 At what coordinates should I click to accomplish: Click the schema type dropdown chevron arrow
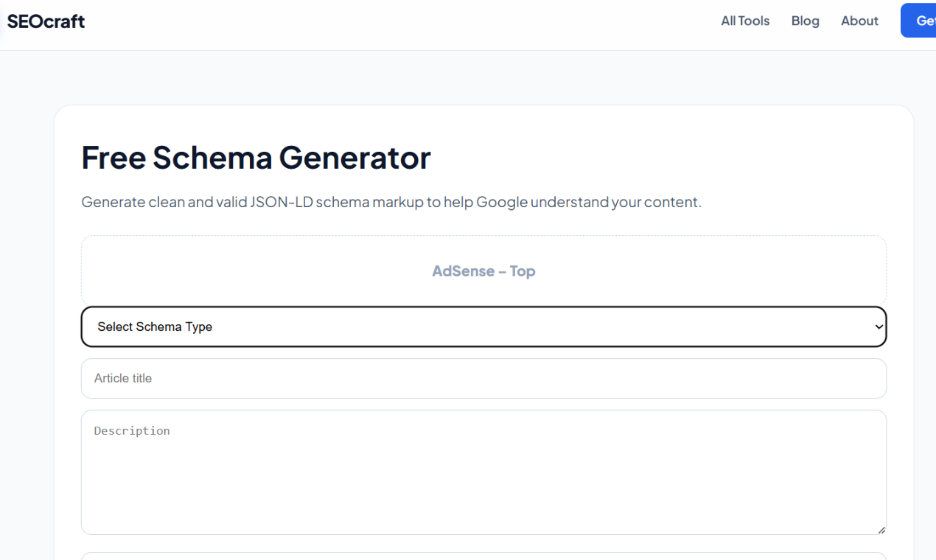[x=878, y=326]
